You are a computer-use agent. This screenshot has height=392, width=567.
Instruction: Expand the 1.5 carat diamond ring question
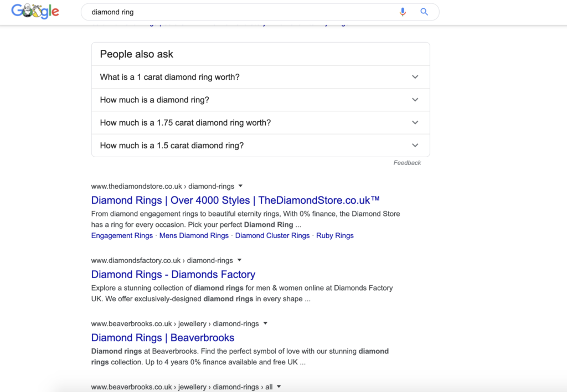coord(261,146)
